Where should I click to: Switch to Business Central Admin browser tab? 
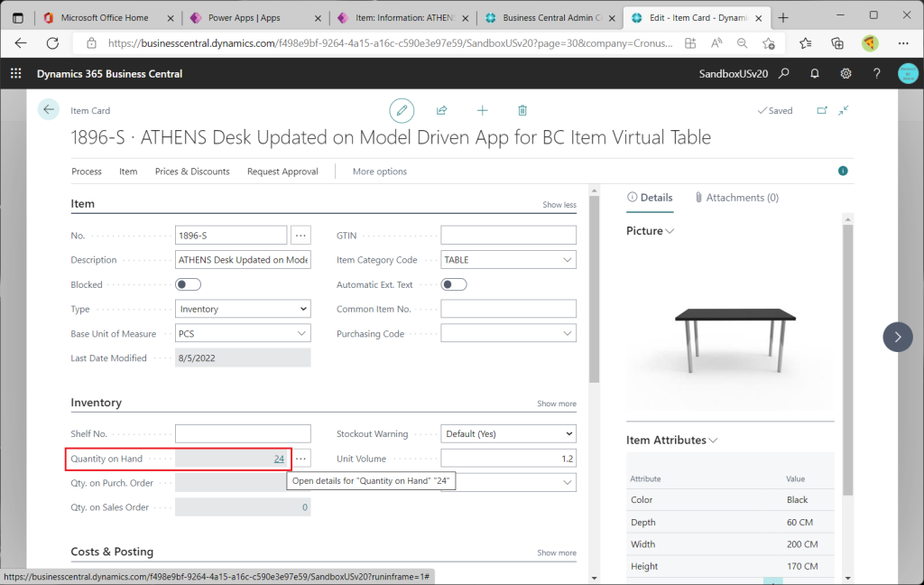(x=551, y=18)
